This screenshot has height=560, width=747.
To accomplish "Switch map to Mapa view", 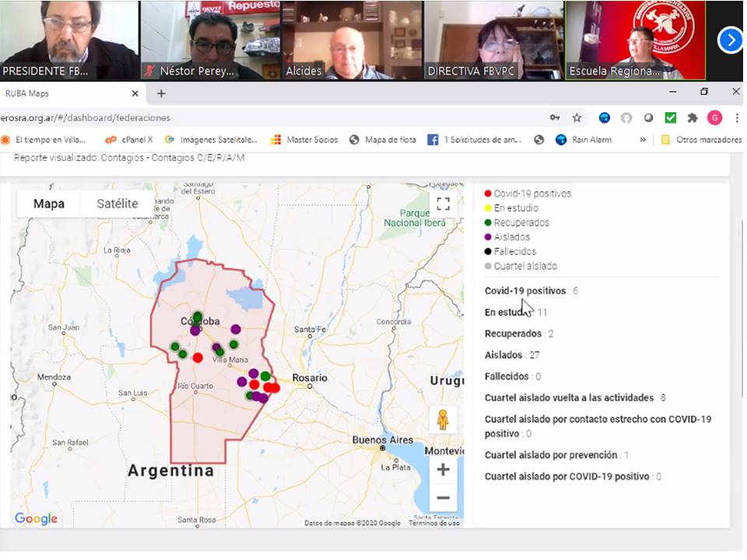I will 48,204.
